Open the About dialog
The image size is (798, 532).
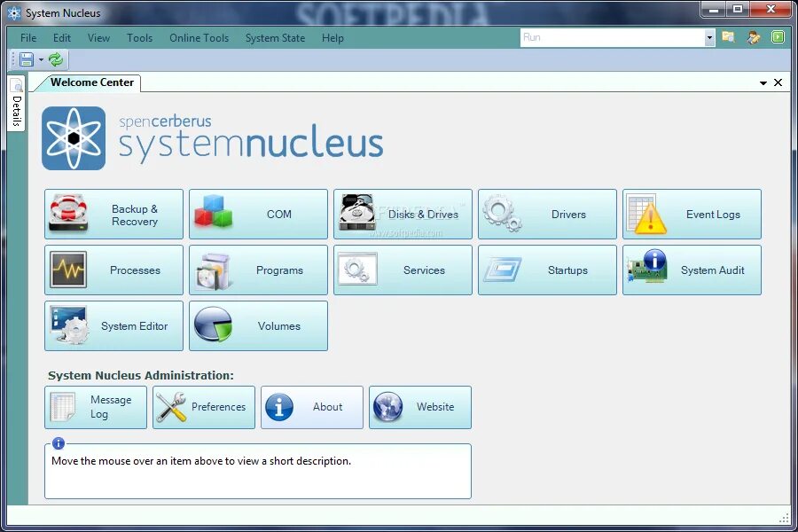(x=311, y=407)
